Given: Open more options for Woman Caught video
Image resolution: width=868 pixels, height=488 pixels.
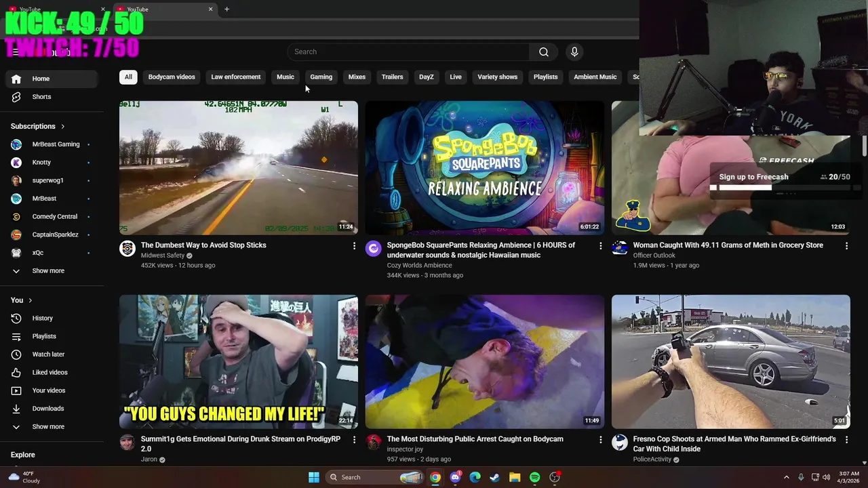Looking at the screenshot, I should pos(846,246).
